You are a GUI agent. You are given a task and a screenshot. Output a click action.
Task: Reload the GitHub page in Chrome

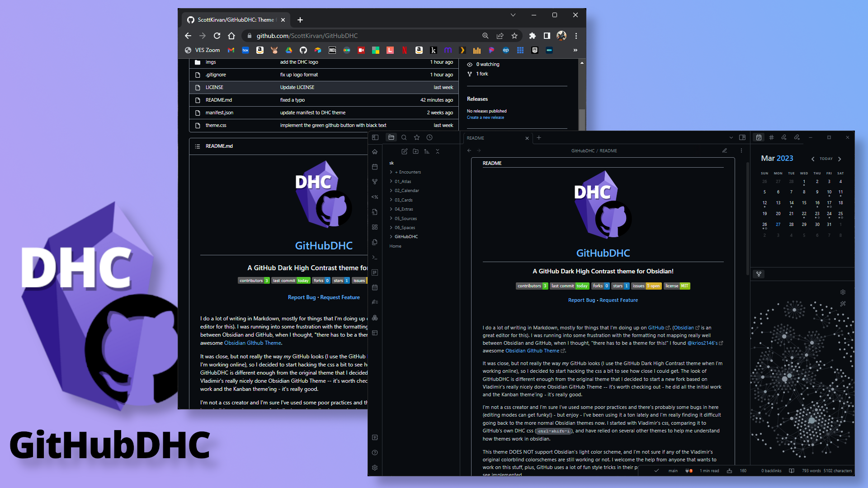point(217,36)
